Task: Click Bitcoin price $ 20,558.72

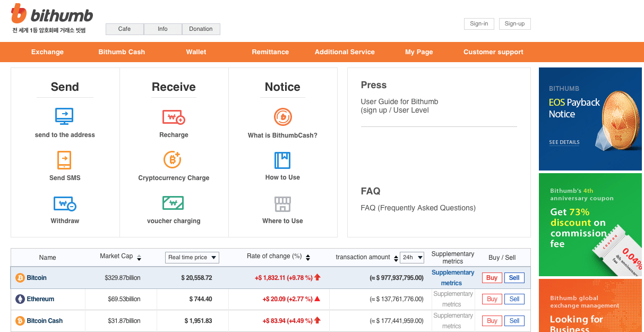Action: tap(196, 278)
